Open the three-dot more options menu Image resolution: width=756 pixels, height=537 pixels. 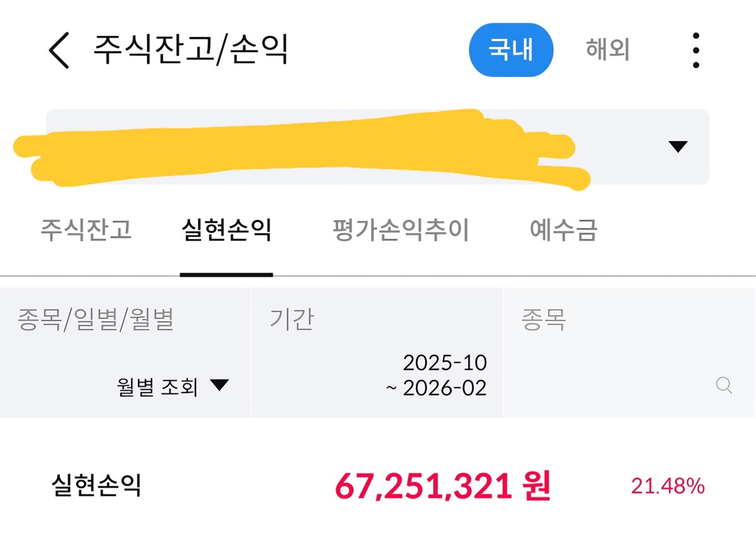696,50
